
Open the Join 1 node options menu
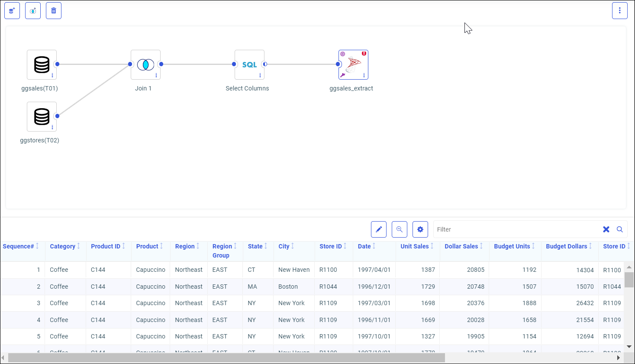(156, 75)
